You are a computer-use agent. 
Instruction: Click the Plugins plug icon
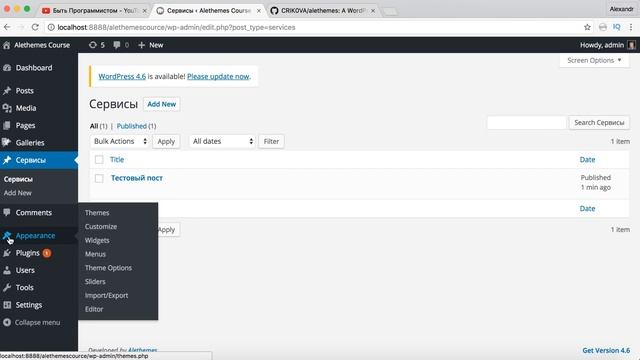pos(7,253)
